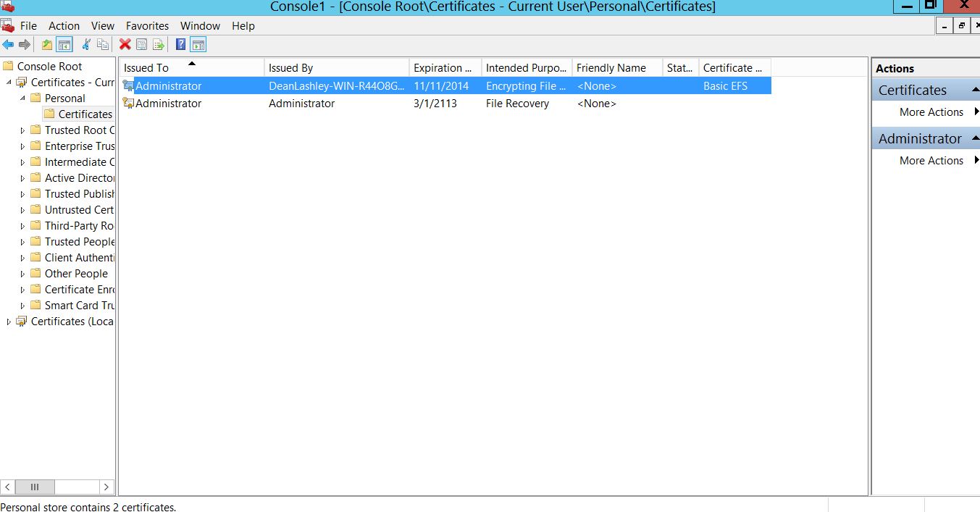Image resolution: width=980 pixels, height=512 pixels.
Task: Toggle Show/Hide Console Tree toolbar button
Action: pyautogui.click(x=64, y=45)
